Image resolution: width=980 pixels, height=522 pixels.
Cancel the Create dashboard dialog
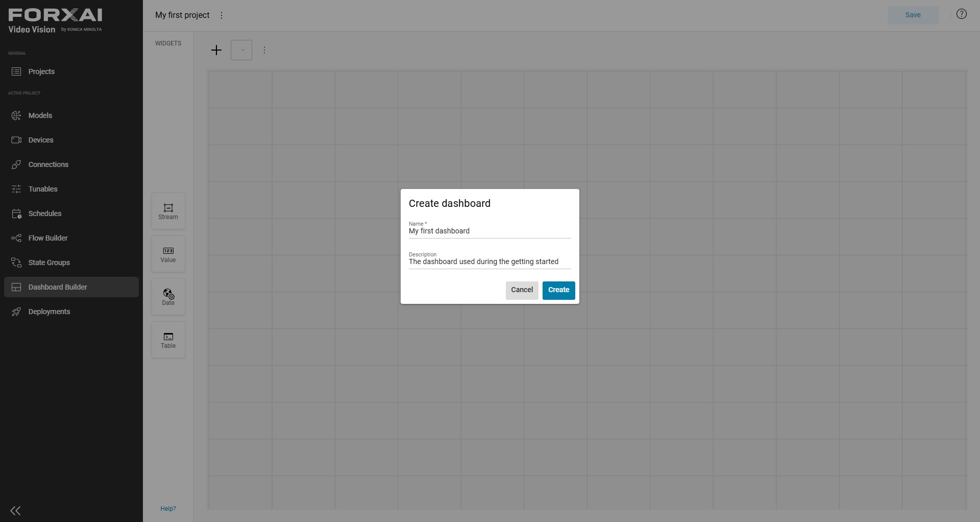[522, 290]
